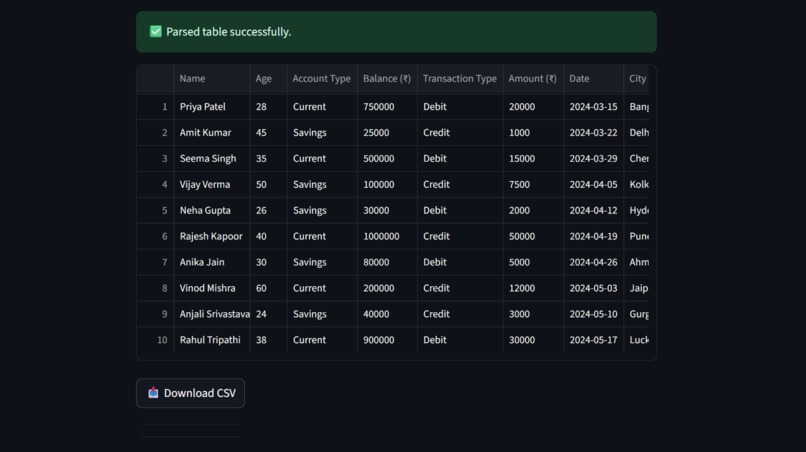Click the balance cell '900000'
806x452 pixels.
pyautogui.click(x=387, y=339)
